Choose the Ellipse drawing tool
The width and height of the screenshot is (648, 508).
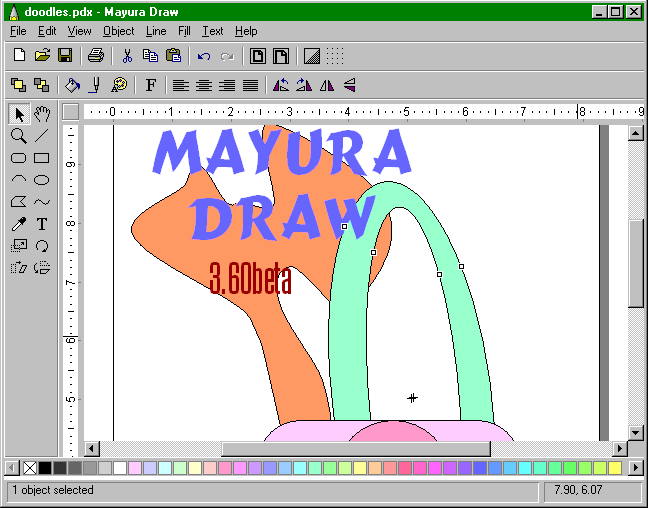click(42, 180)
